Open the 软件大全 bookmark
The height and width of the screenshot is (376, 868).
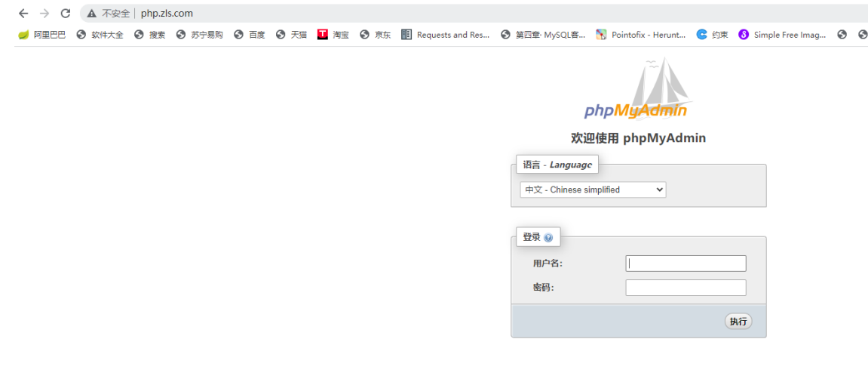[x=100, y=35]
